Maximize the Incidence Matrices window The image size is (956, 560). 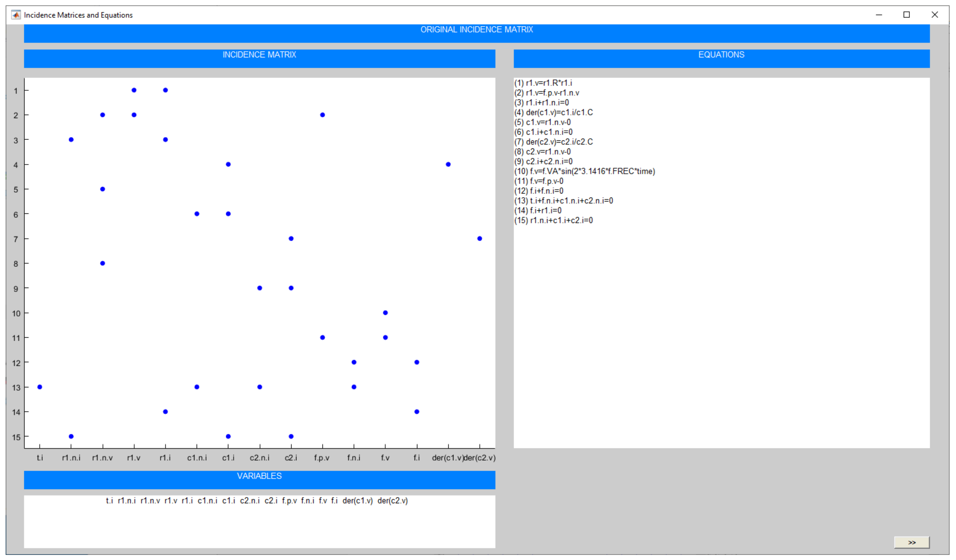coord(907,15)
